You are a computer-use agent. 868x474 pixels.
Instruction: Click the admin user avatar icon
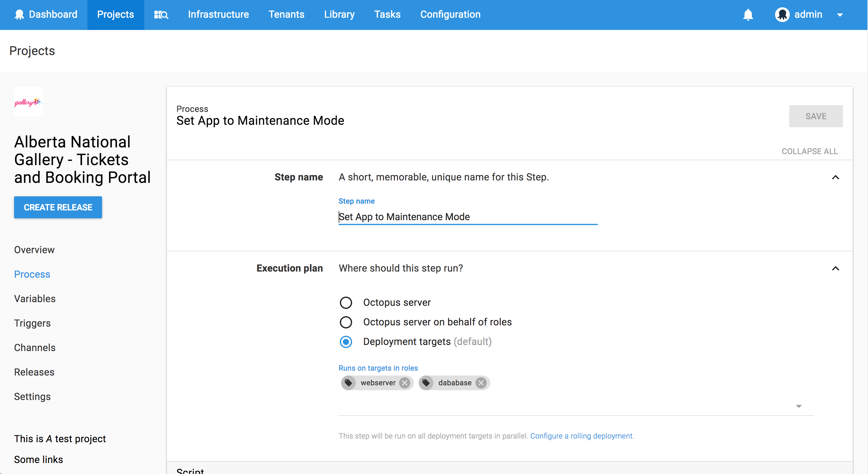click(782, 14)
